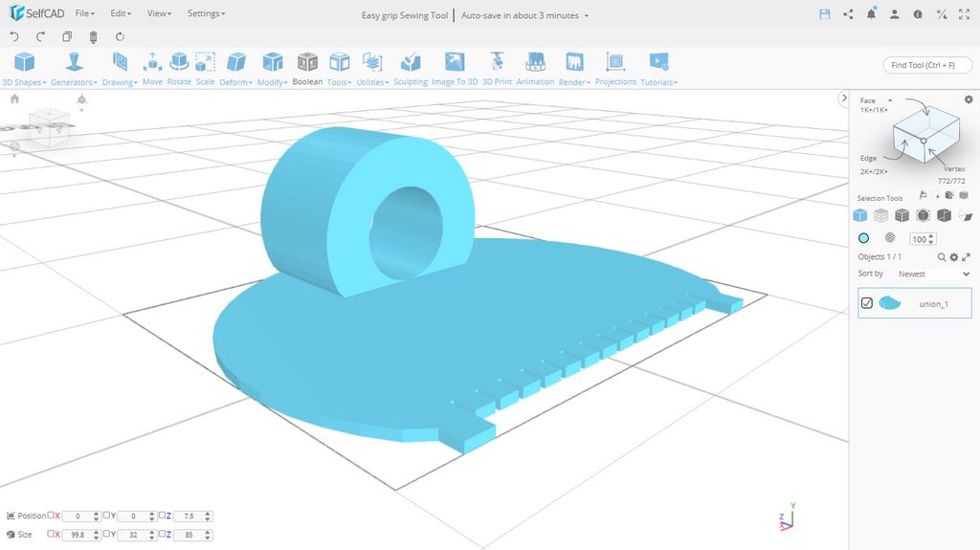Image resolution: width=980 pixels, height=550 pixels.
Task: Click the Share icon in header
Action: pyautogui.click(x=848, y=14)
